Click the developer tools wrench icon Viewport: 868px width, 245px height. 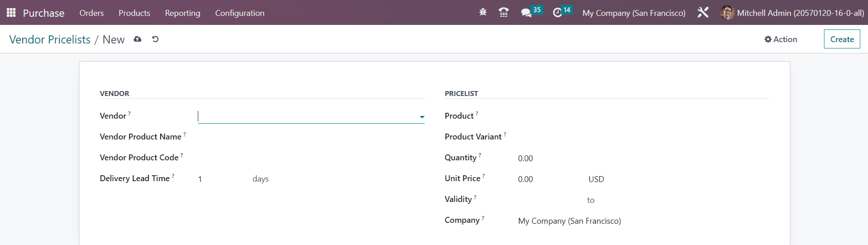[703, 13]
